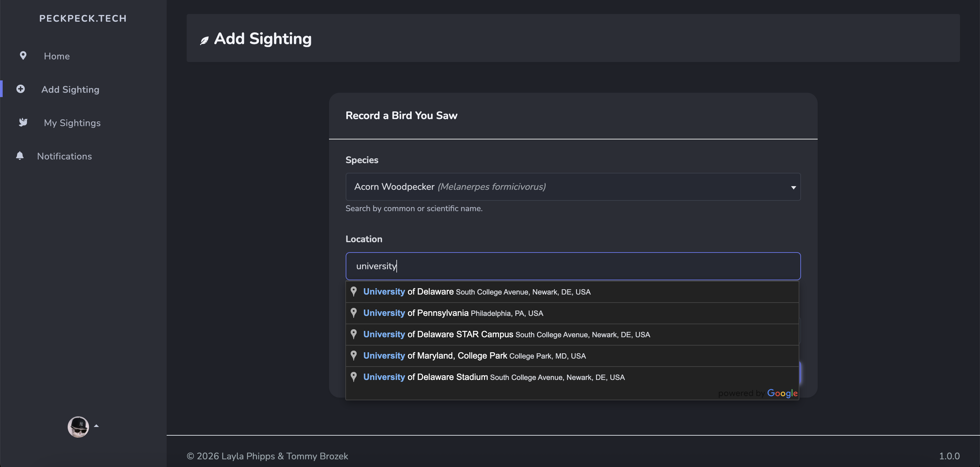This screenshot has height=467, width=980.
Task: Click the PECKPECK.TECH logo link
Action: [83, 18]
